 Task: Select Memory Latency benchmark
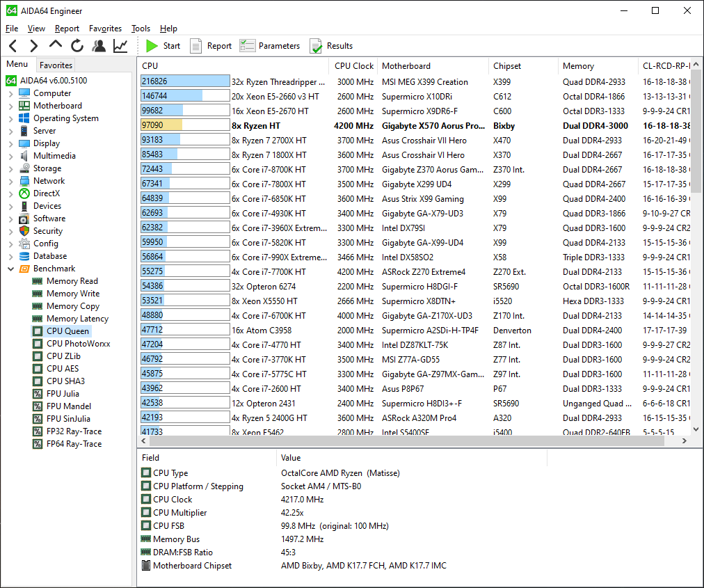(77, 319)
